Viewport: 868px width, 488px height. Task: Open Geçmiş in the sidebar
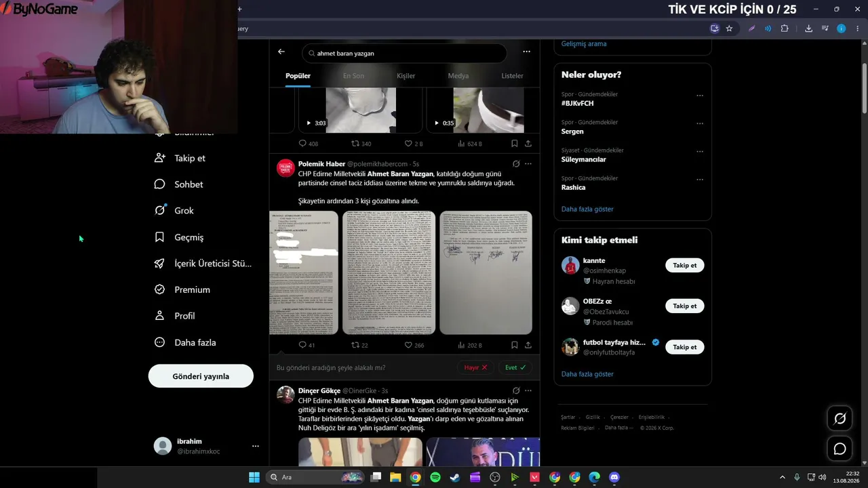(179, 237)
